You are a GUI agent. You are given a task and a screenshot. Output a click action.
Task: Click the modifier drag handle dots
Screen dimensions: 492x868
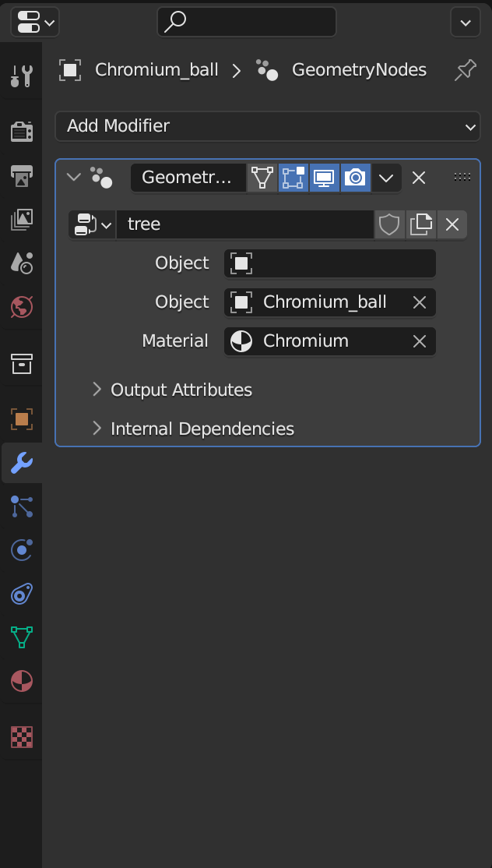[462, 177]
